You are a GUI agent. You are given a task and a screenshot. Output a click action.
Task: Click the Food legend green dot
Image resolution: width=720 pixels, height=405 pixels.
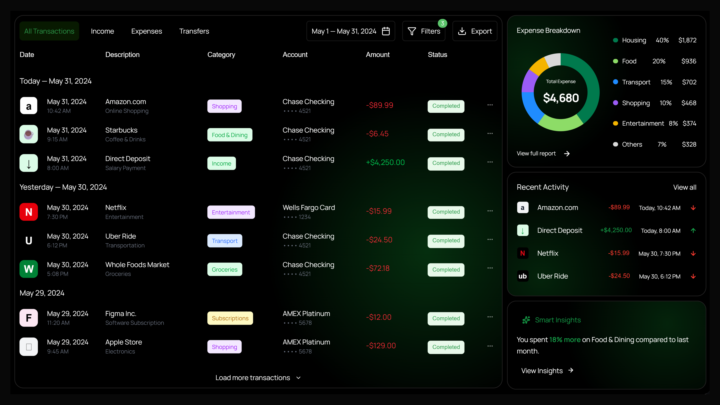click(x=615, y=61)
